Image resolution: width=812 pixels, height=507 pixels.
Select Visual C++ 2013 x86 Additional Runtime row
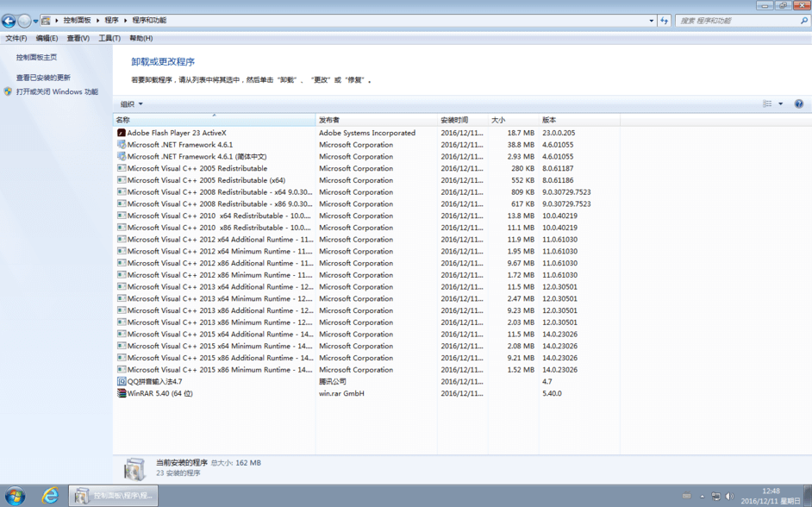click(368, 310)
